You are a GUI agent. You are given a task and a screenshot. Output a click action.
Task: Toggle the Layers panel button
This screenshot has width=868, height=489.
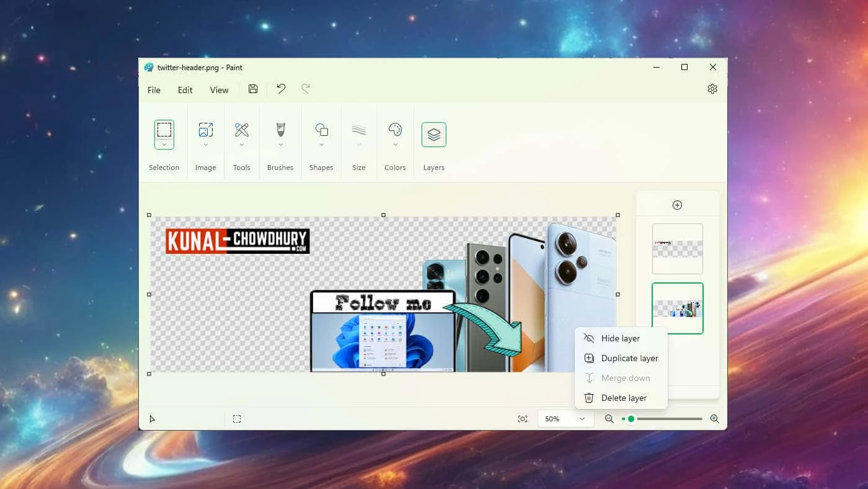click(434, 135)
